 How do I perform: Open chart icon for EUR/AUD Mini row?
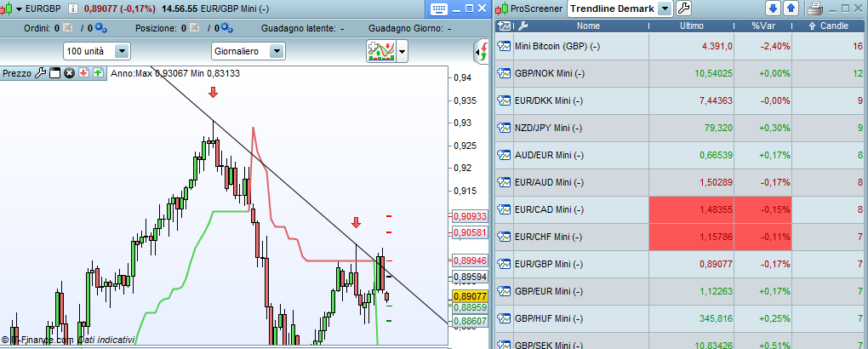[x=505, y=182]
